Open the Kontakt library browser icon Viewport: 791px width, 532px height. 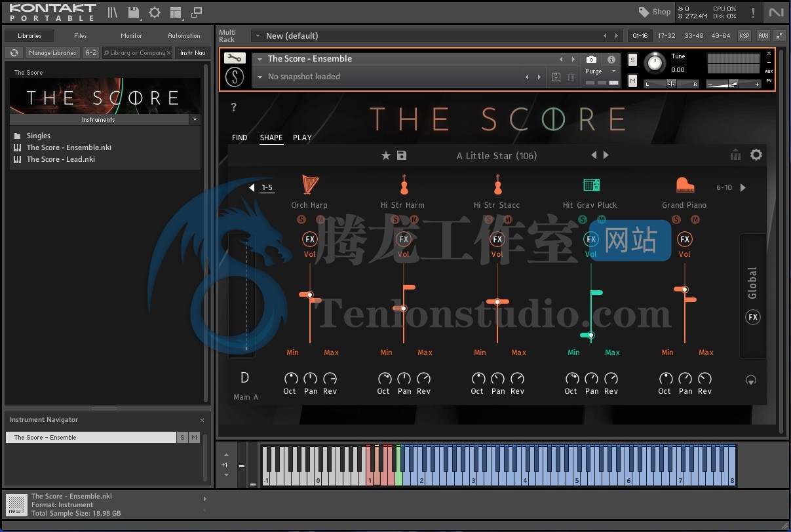click(x=113, y=12)
